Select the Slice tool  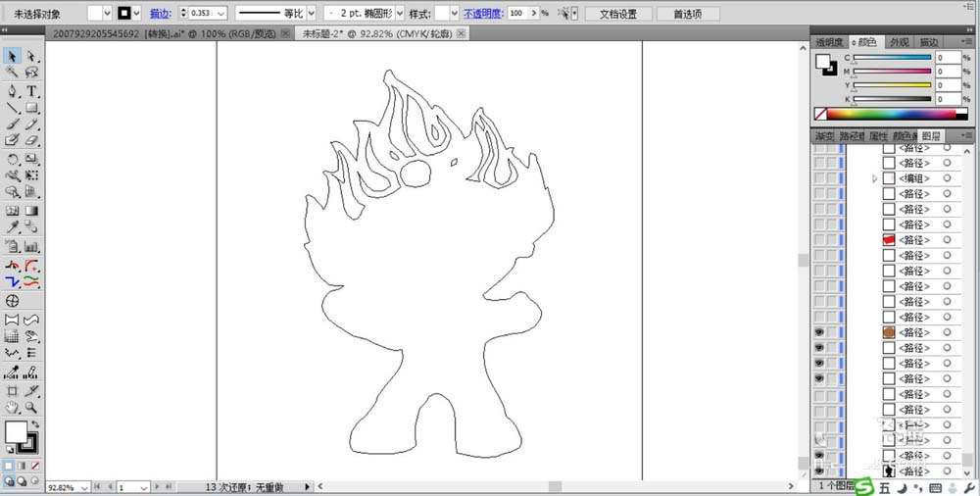pyautogui.click(x=31, y=391)
